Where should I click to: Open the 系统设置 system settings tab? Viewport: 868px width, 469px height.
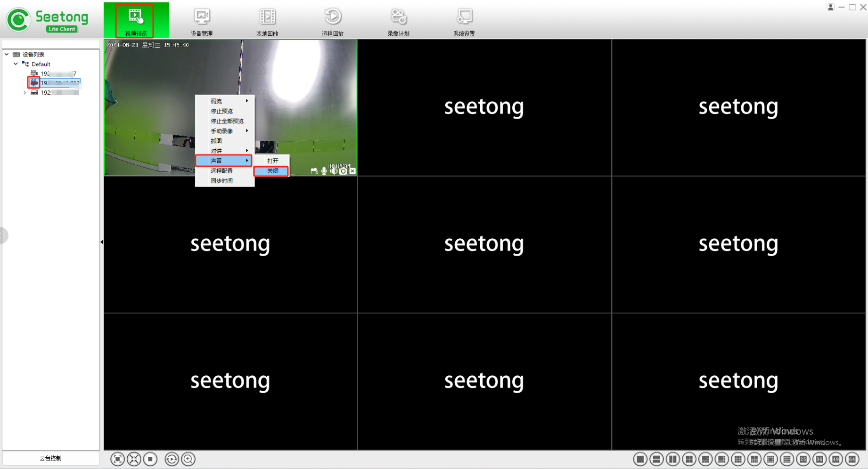(x=464, y=21)
